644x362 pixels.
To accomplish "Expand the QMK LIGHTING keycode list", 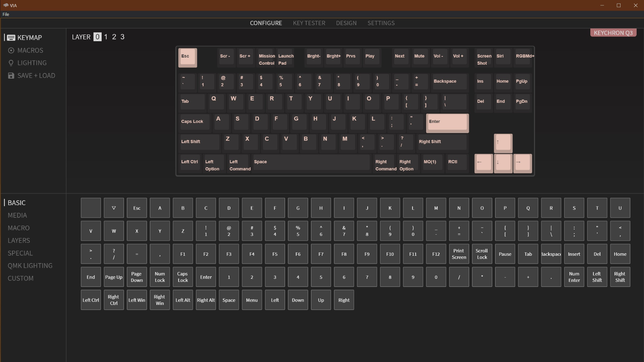I will pos(30,266).
